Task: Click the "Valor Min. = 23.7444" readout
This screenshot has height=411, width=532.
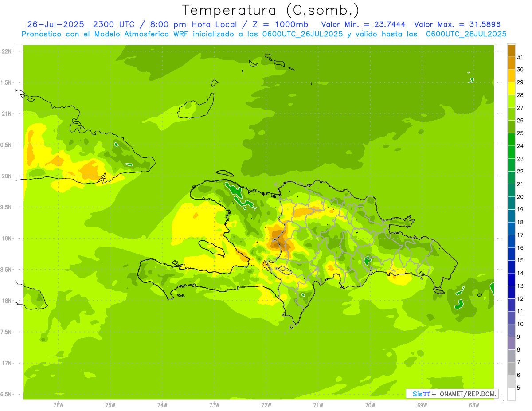Action: click(364, 24)
